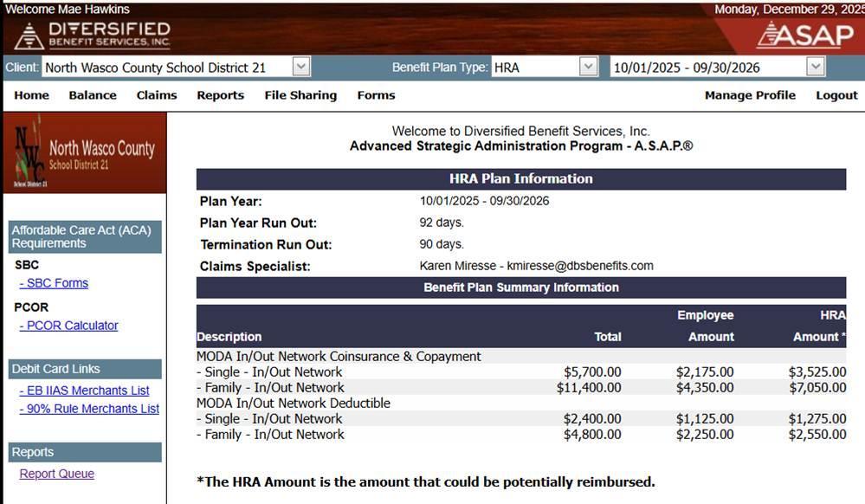Expand the Benefit Plan Type dropdown
This screenshot has width=865, height=504.
[589, 67]
